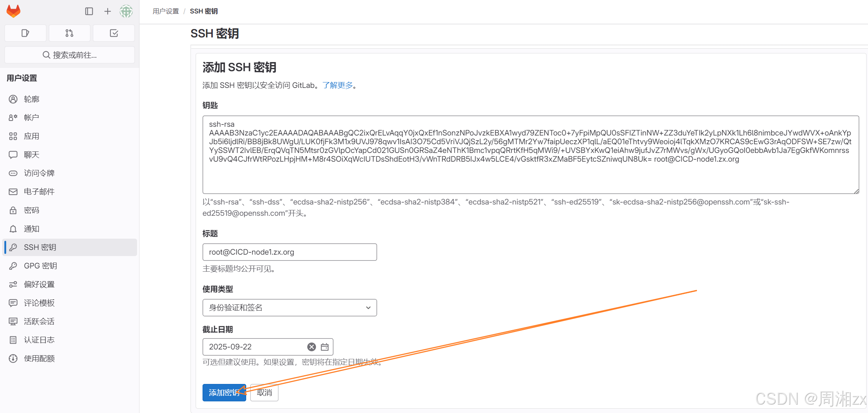Image resolution: width=868 pixels, height=413 pixels.
Task: Open GPG 密钥 settings page
Action: [40, 266]
